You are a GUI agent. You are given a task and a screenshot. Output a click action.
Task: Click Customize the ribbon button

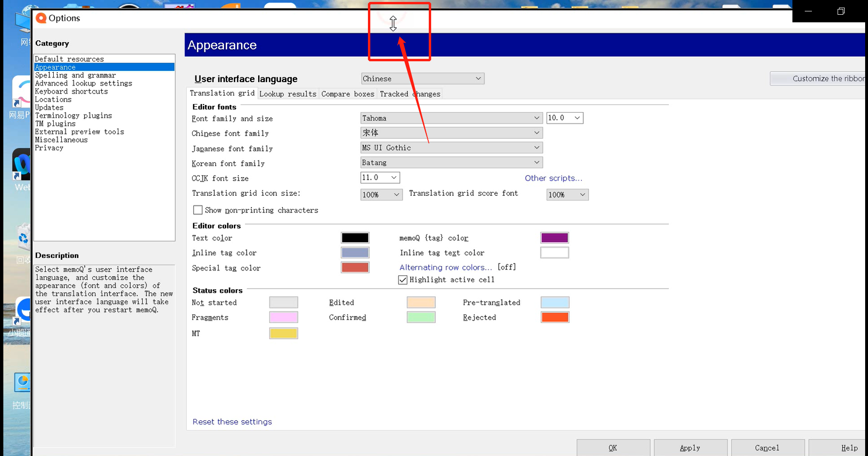819,78
